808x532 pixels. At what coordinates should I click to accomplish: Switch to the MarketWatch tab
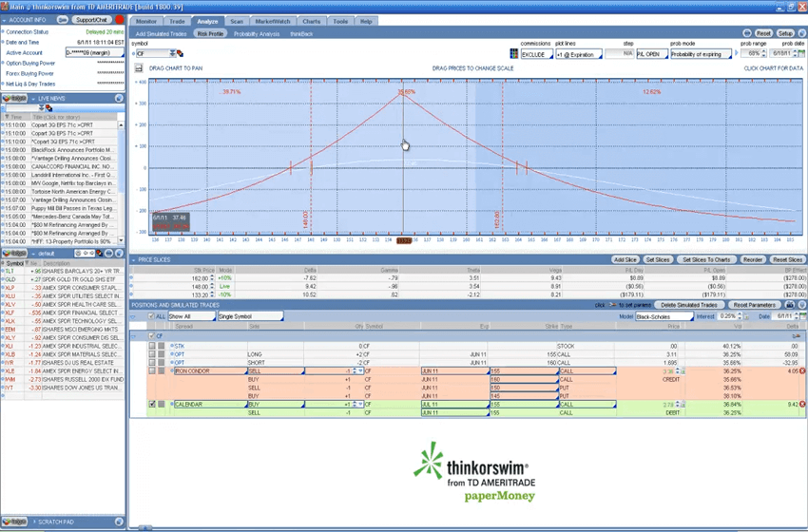click(x=273, y=22)
